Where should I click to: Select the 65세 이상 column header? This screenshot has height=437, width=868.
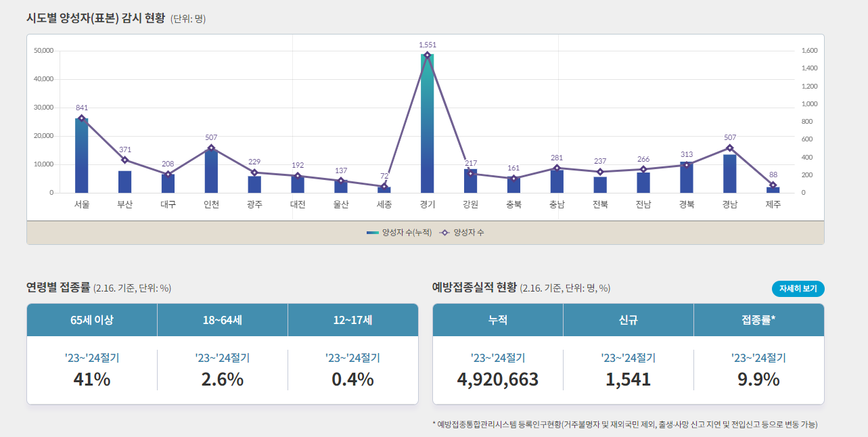[91, 320]
